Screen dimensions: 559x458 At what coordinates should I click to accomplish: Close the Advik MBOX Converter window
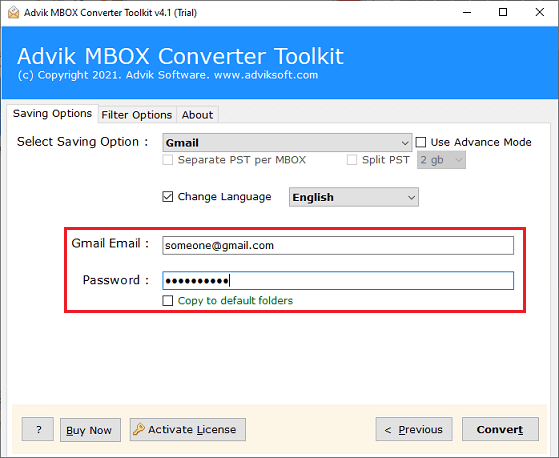click(540, 12)
